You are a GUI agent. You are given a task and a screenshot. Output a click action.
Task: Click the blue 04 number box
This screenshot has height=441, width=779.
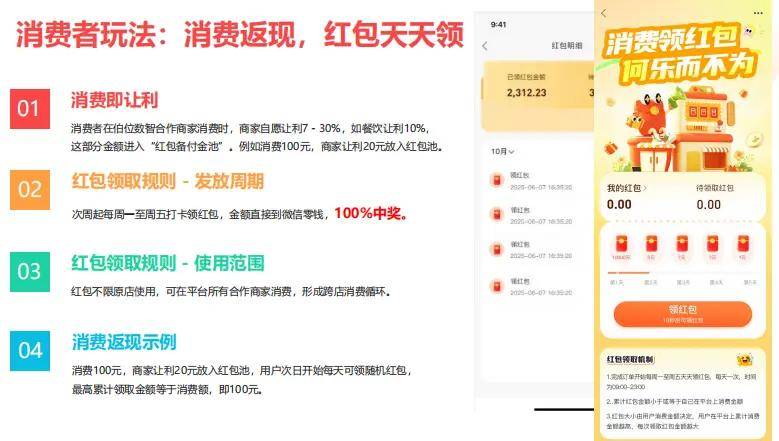pos(30,350)
